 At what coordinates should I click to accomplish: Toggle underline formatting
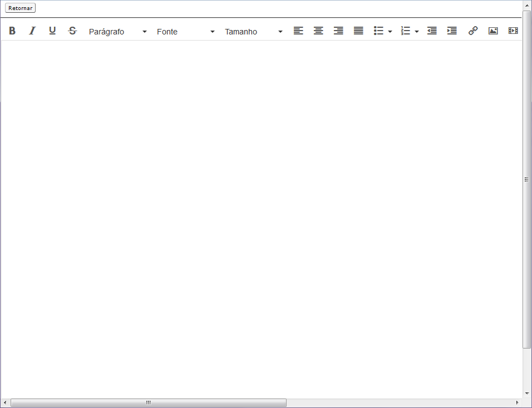click(x=52, y=31)
